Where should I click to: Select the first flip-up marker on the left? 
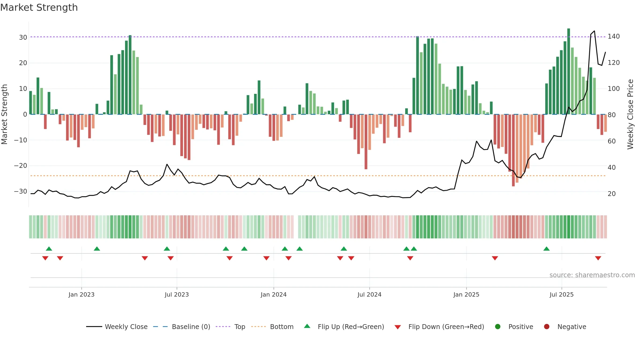(x=49, y=249)
